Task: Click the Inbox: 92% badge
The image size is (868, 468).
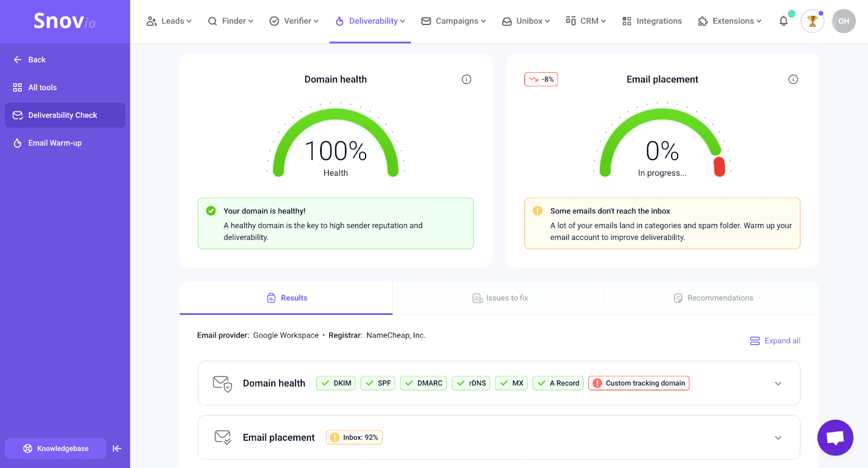Action: pyautogui.click(x=354, y=438)
